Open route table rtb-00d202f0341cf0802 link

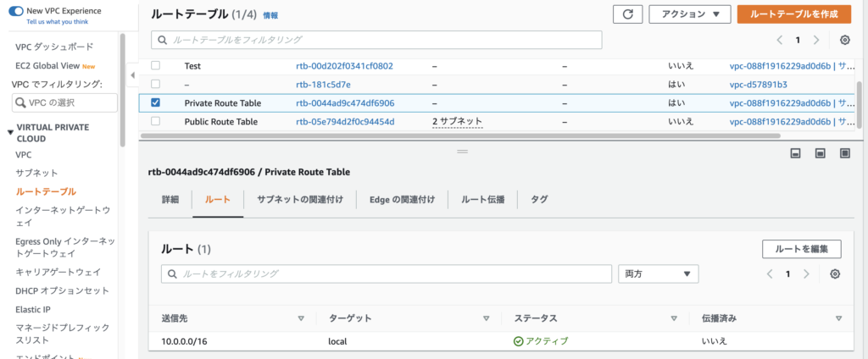[x=344, y=66]
